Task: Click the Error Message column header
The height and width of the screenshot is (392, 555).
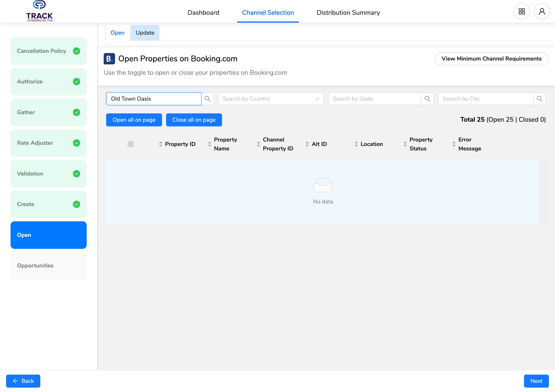Action: coord(470,144)
